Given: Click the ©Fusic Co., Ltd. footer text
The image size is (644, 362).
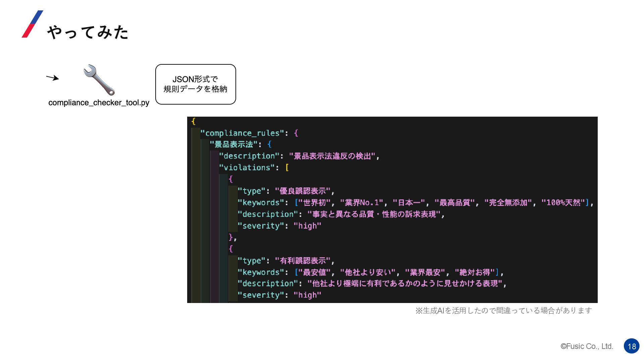Looking at the screenshot, I should pyautogui.click(x=587, y=346).
